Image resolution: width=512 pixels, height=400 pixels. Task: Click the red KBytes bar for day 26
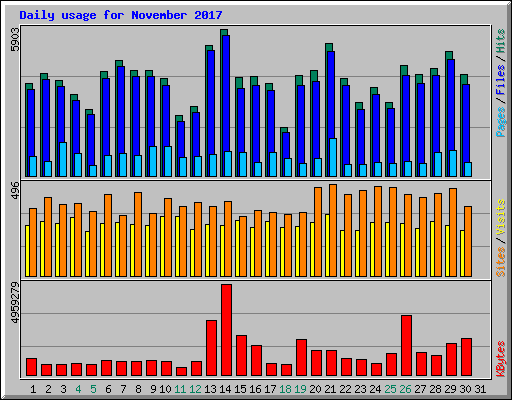point(406,346)
